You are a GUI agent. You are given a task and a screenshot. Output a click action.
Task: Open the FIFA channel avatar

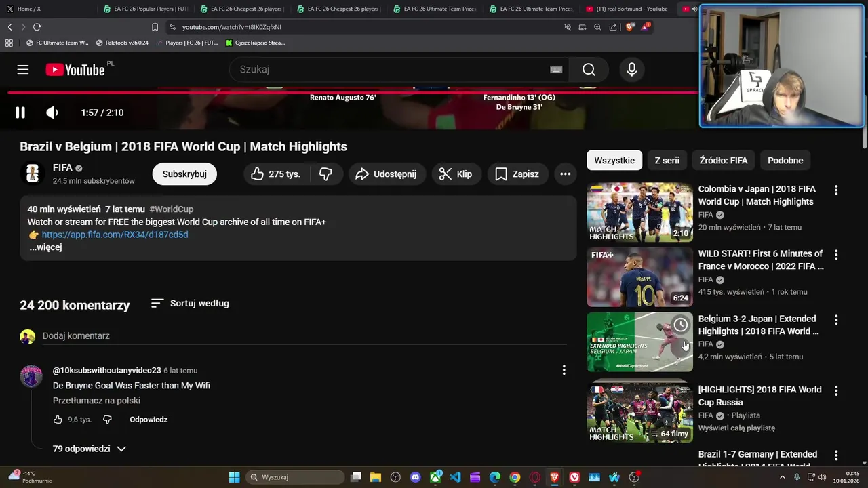(x=32, y=174)
